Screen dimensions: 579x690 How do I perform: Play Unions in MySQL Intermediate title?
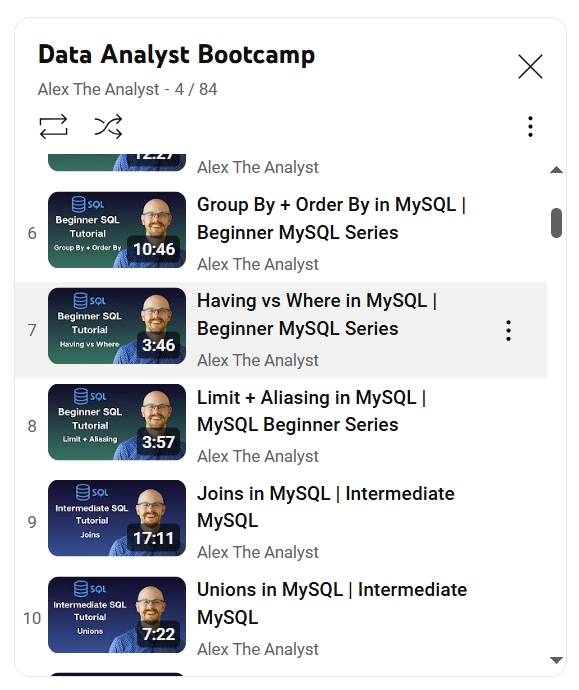(x=332, y=603)
